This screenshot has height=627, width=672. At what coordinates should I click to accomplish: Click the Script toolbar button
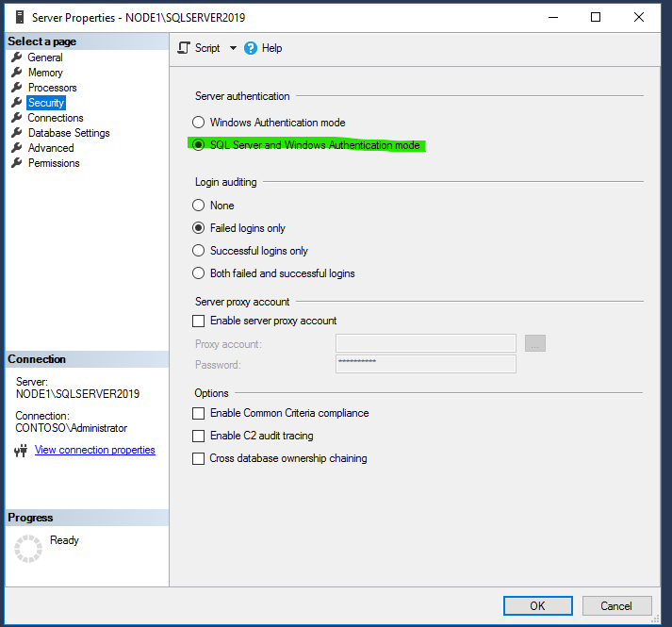[199, 48]
